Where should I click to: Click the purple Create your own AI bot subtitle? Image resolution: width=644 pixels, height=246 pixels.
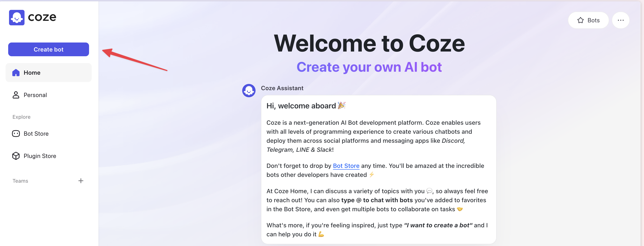pos(369,67)
